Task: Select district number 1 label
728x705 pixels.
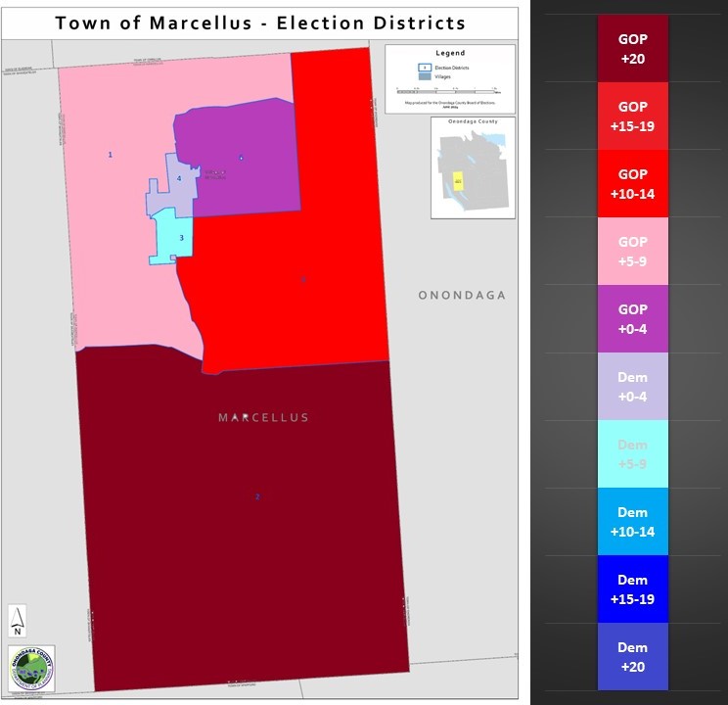Action: point(110,155)
